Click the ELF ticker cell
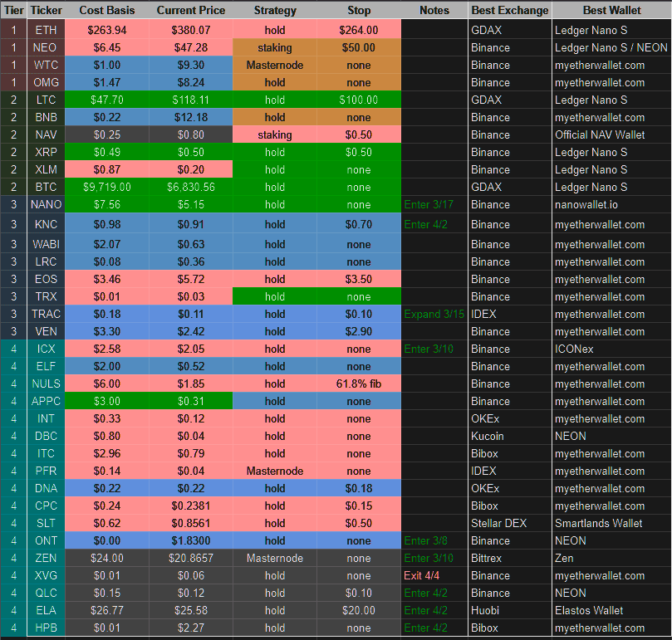The image size is (672, 640). pyautogui.click(x=47, y=366)
